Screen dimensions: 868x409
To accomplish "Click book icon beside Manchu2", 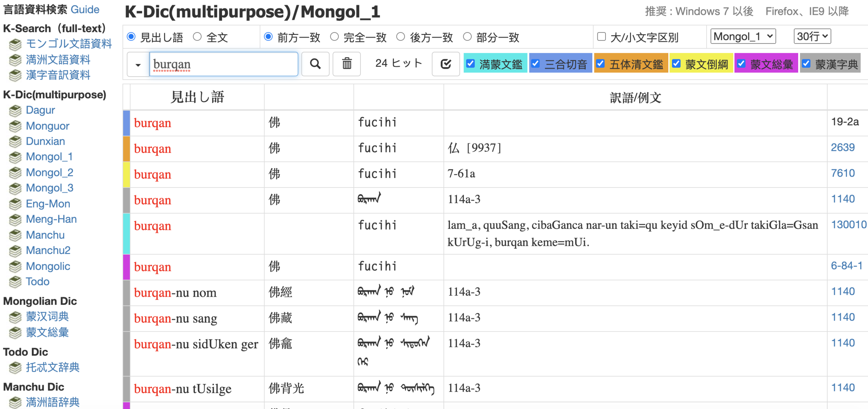I will [x=15, y=251].
